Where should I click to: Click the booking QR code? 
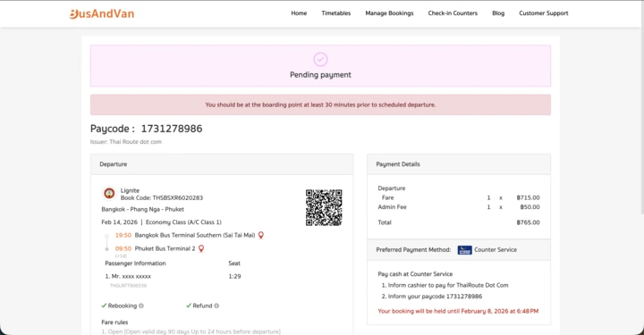(324, 207)
